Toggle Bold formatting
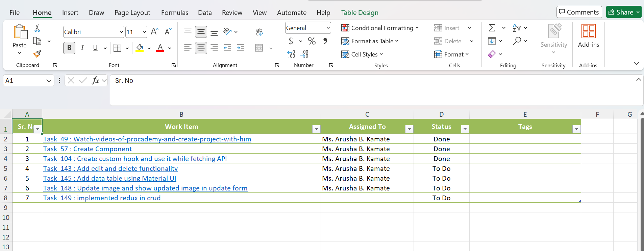 (x=69, y=48)
